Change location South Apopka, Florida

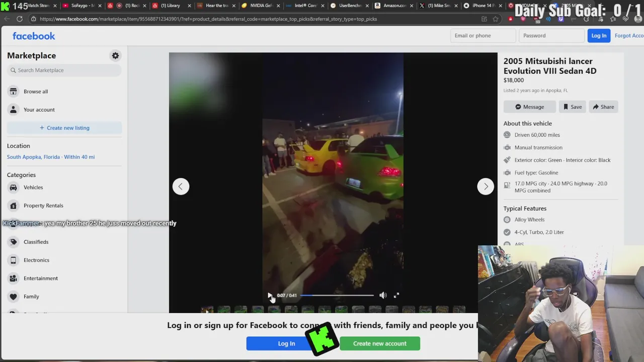tap(51, 157)
